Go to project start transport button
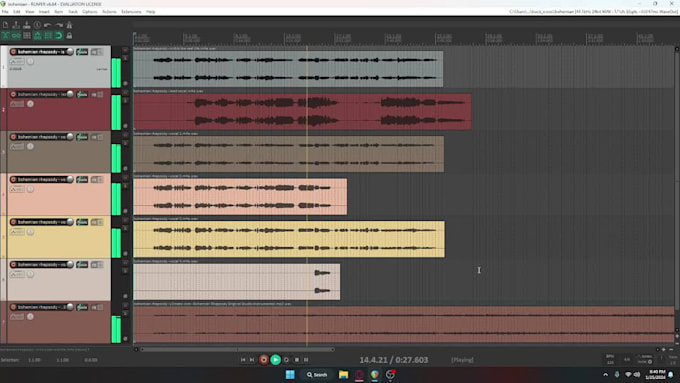 tap(243, 360)
